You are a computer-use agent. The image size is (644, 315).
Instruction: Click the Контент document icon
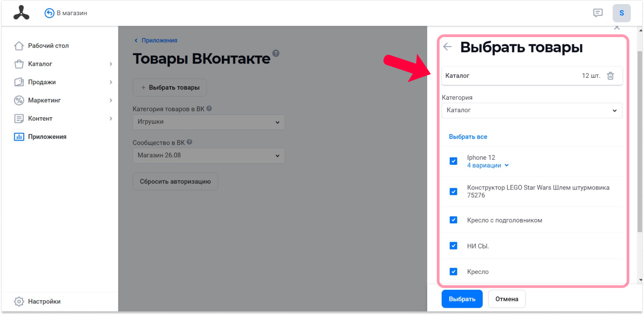[x=19, y=119]
